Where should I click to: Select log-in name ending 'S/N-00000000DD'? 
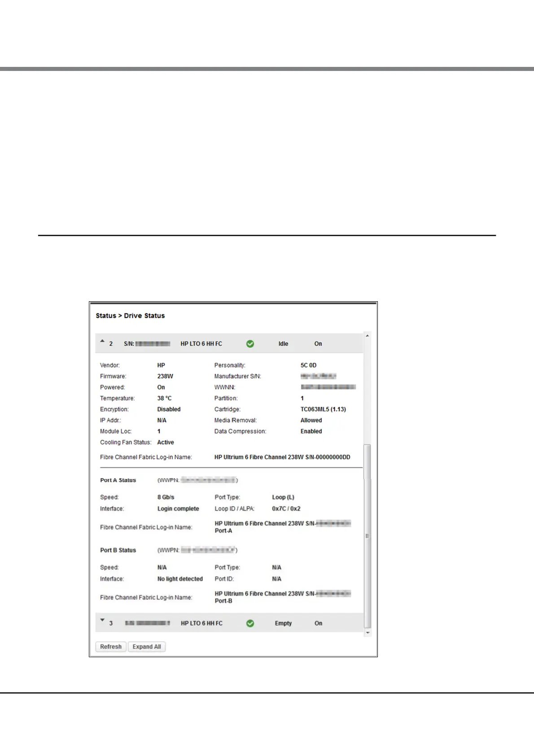pyautogui.click(x=282, y=457)
